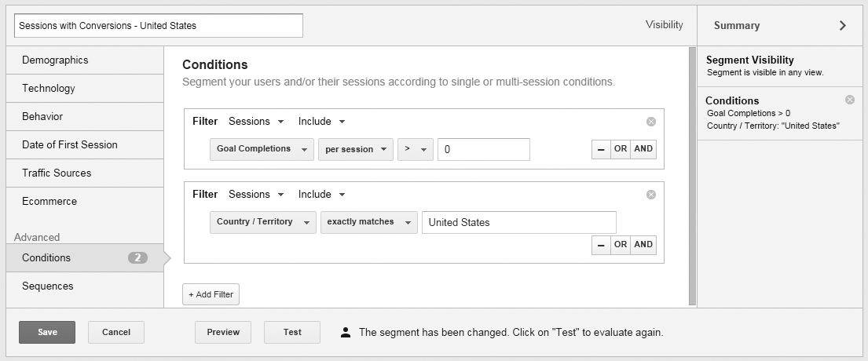Switch to the Traffic Sources section

coord(57,173)
